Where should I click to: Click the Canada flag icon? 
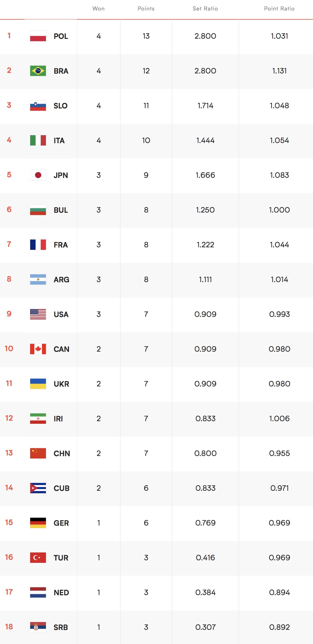(38, 349)
